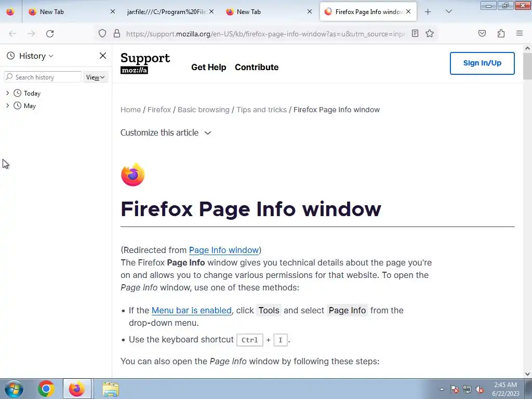The width and height of the screenshot is (532, 399).
Task: Close the jar:file tab
Action: (211, 11)
